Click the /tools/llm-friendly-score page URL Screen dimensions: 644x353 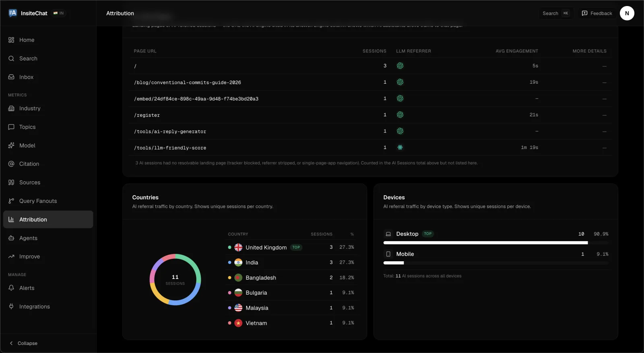click(170, 148)
